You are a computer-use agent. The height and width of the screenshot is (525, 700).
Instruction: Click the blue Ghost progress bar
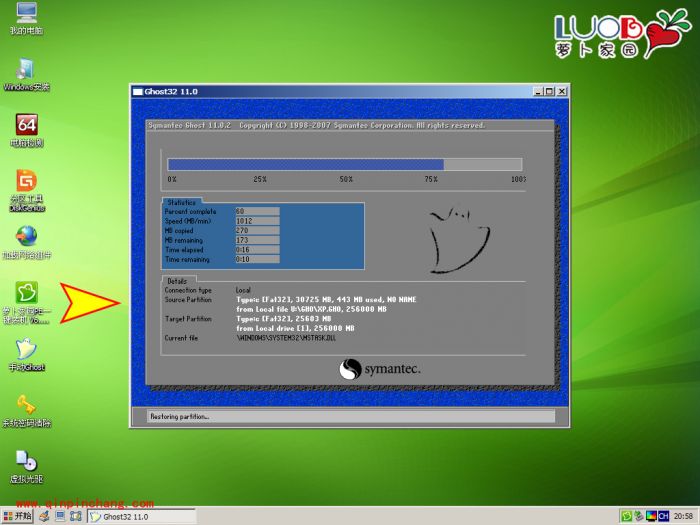tap(305, 164)
